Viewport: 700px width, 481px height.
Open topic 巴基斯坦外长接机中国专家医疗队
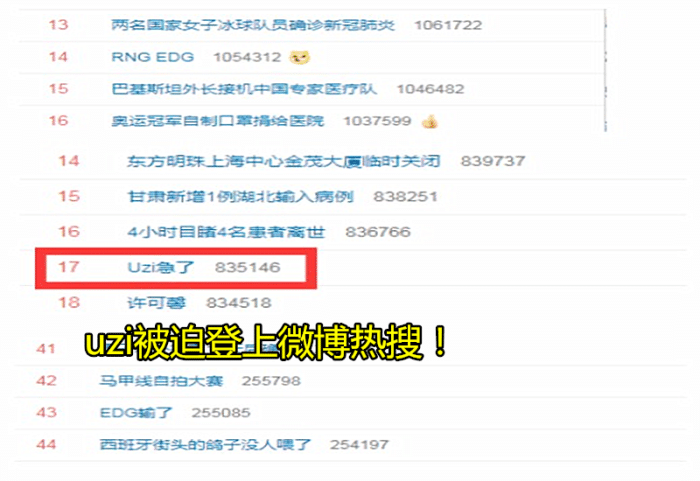[244, 88]
